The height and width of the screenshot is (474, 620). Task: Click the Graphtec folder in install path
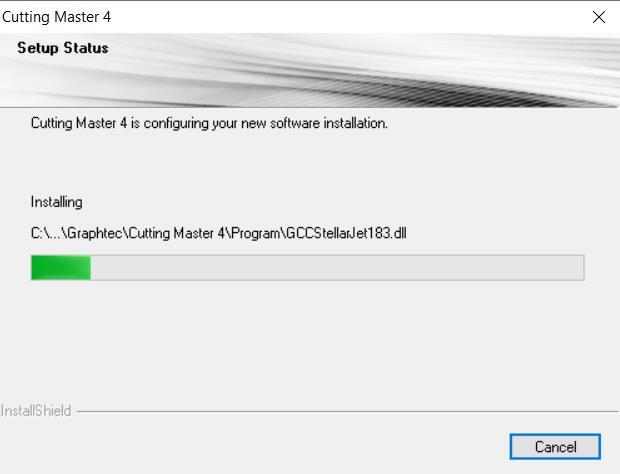tap(95, 233)
